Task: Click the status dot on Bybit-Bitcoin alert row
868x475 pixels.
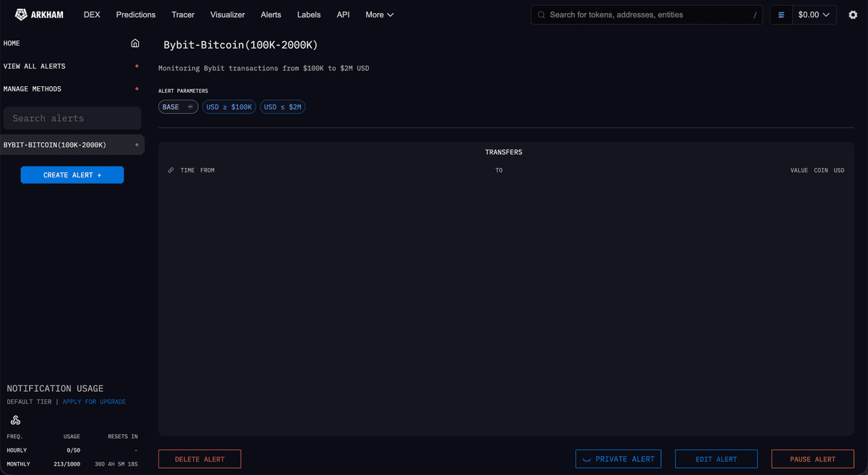Action: point(137,145)
